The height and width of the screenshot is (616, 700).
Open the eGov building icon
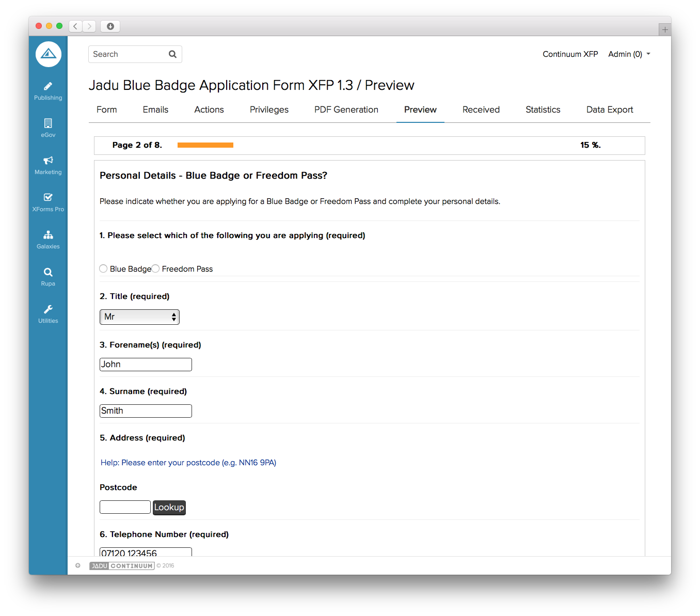[48, 123]
